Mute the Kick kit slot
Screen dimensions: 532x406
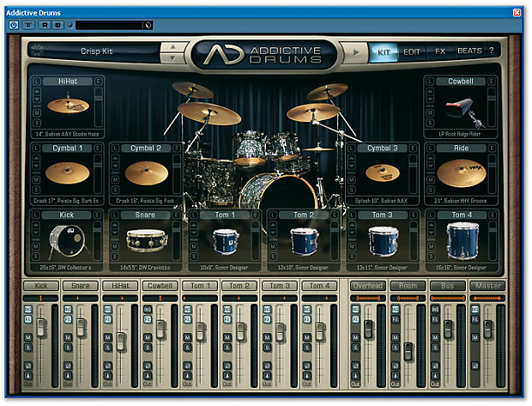pos(36,245)
